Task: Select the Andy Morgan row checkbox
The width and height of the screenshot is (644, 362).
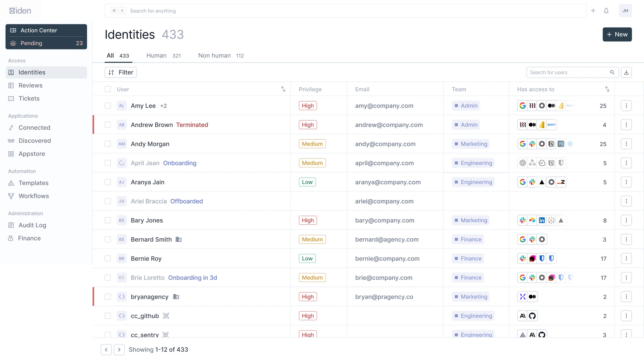Action: [108, 144]
